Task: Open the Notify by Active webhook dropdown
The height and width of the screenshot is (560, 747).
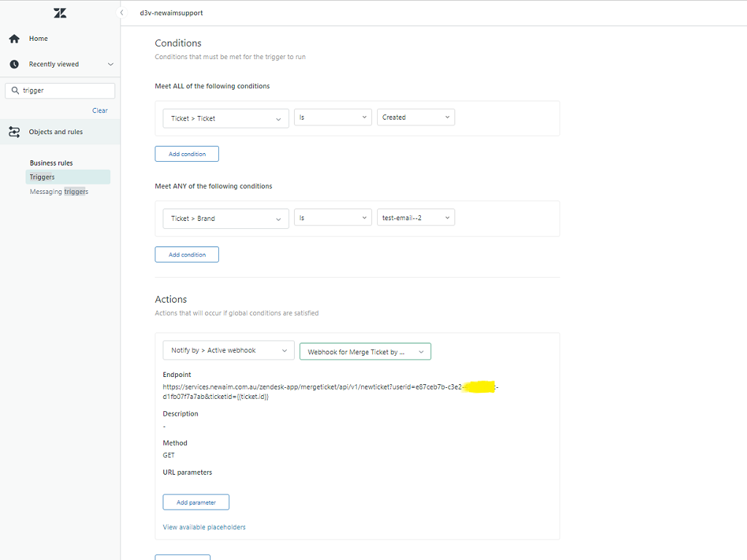Action: [x=228, y=351]
